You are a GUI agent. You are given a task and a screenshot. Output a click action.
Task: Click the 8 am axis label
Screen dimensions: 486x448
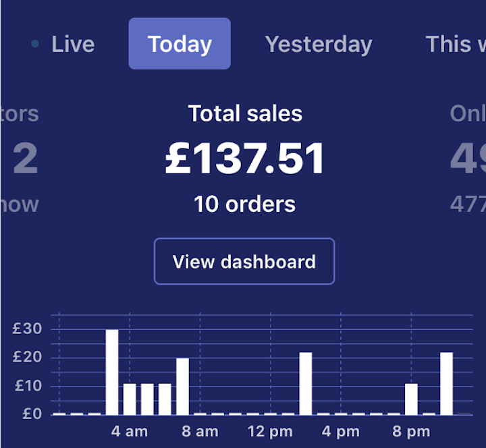tap(200, 432)
